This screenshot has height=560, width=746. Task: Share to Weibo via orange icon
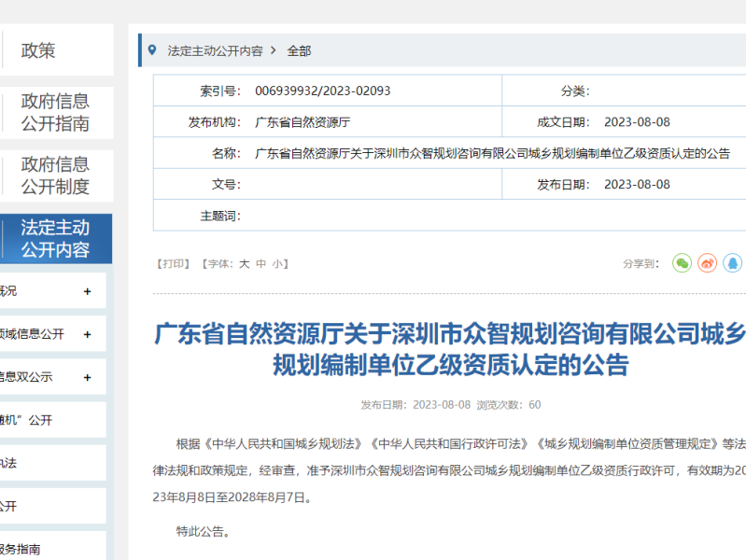click(x=707, y=263)
